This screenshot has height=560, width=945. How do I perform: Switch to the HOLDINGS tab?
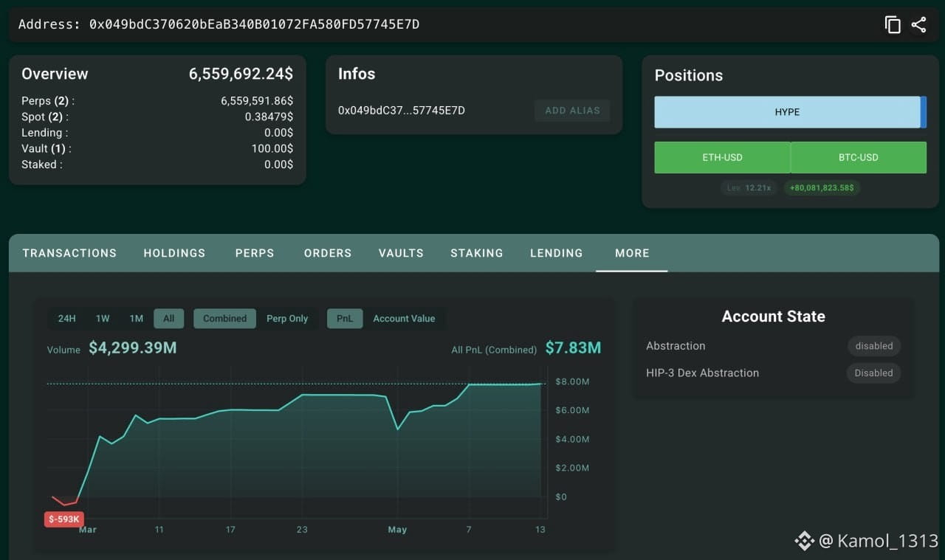coord(174,253)
